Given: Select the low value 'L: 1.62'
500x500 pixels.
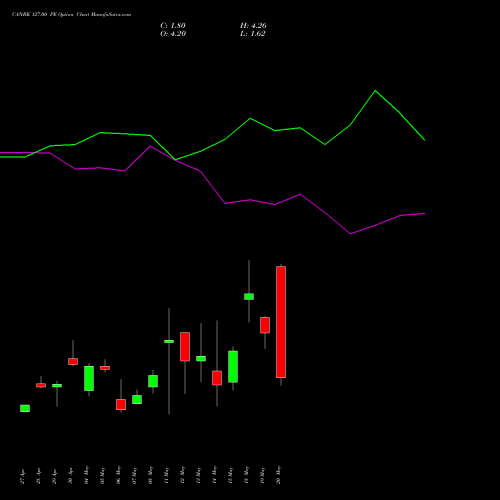Looking at the screenshot, I should pyautogui.click(x=253, y=34).
